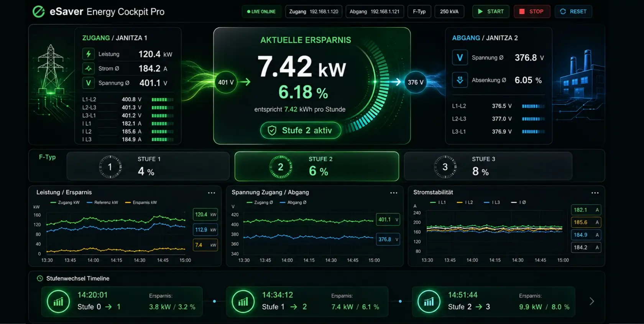Toggle the Zugang kW legend series
This screenshot has height=324, width=644.
coord(65,202)
